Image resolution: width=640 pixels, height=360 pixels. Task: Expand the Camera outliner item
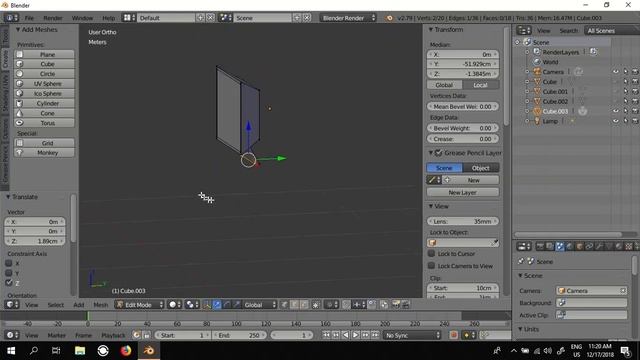[x=527, y=72]
